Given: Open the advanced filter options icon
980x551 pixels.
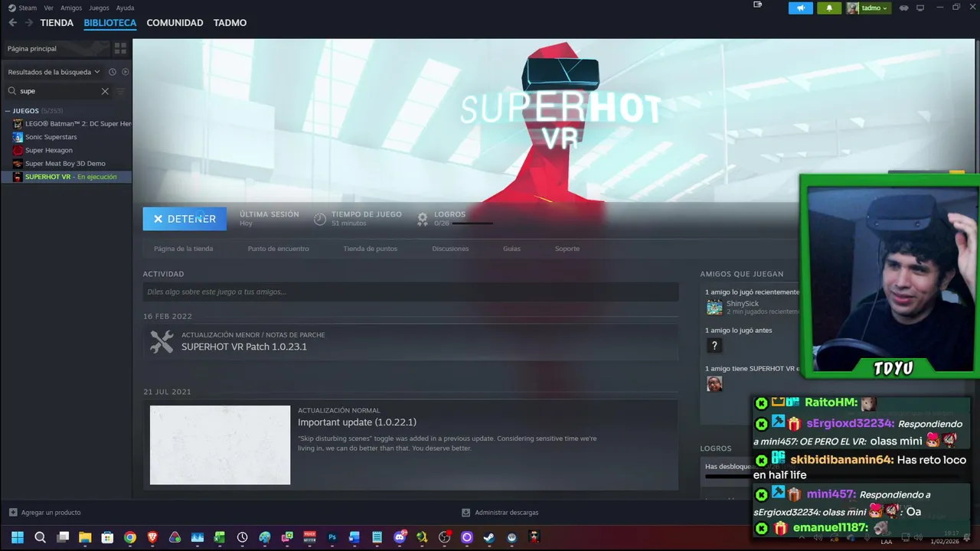Looking at the screenshot, I should [x=120, y=91].
